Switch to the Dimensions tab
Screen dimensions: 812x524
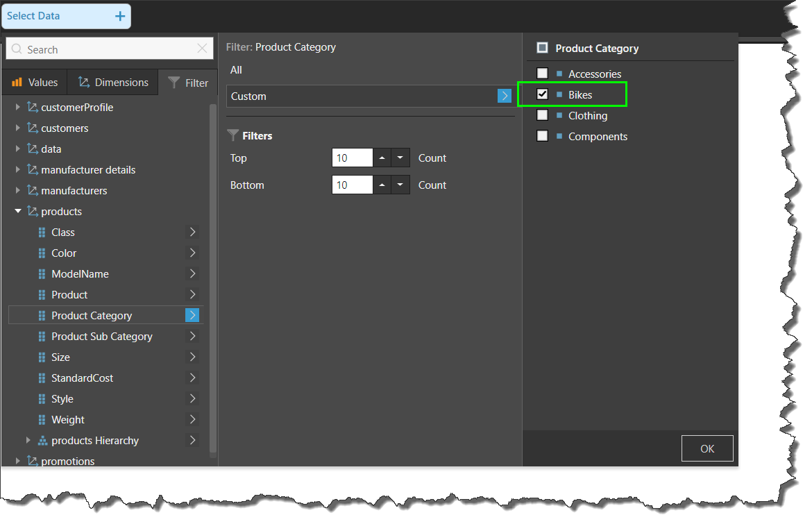113,83
